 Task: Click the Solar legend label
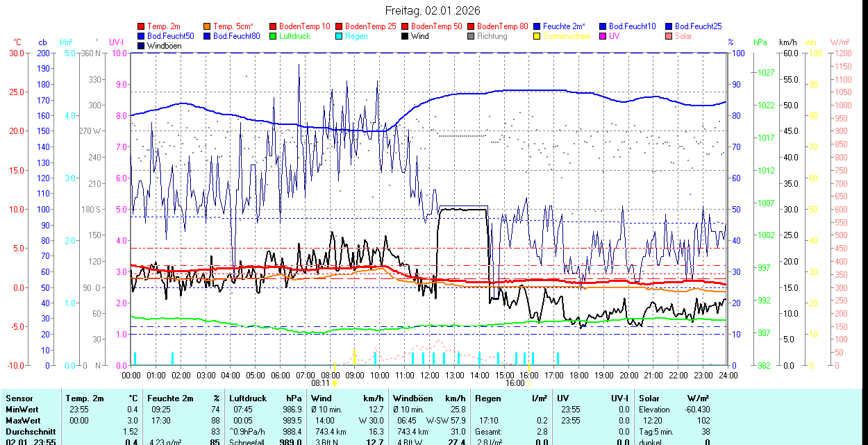click(683, 36)
